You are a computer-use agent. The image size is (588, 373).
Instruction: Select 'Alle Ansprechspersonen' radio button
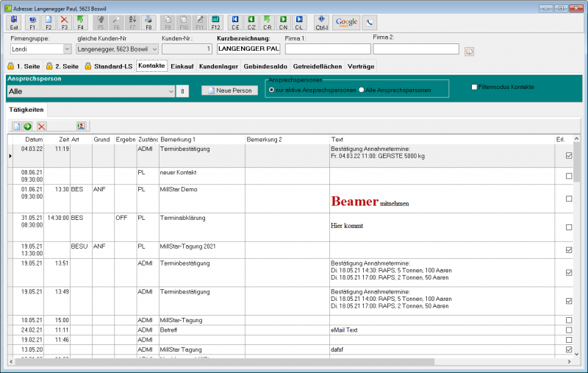tap(361, 90)
